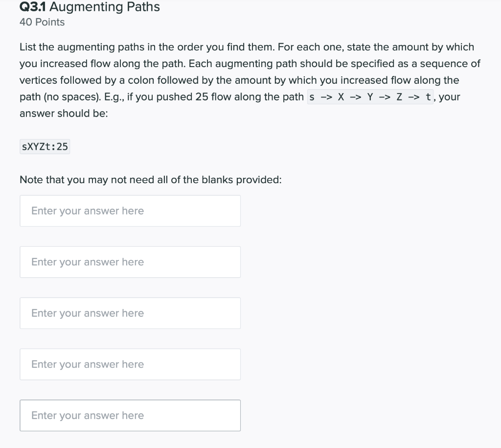Activate the fourth answer text field
Viewport: 501px width, 448px height.
coord(130,364)
